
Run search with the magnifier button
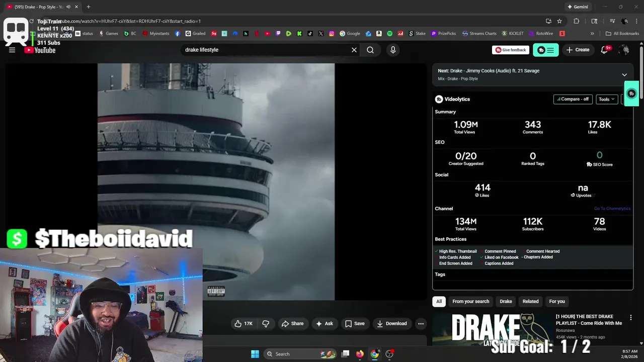[370, 50]
